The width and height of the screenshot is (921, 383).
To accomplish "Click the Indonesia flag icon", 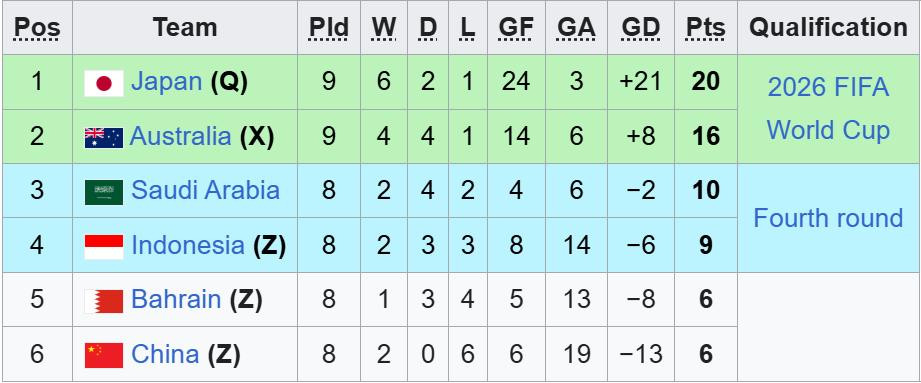I will click(104, 247).
